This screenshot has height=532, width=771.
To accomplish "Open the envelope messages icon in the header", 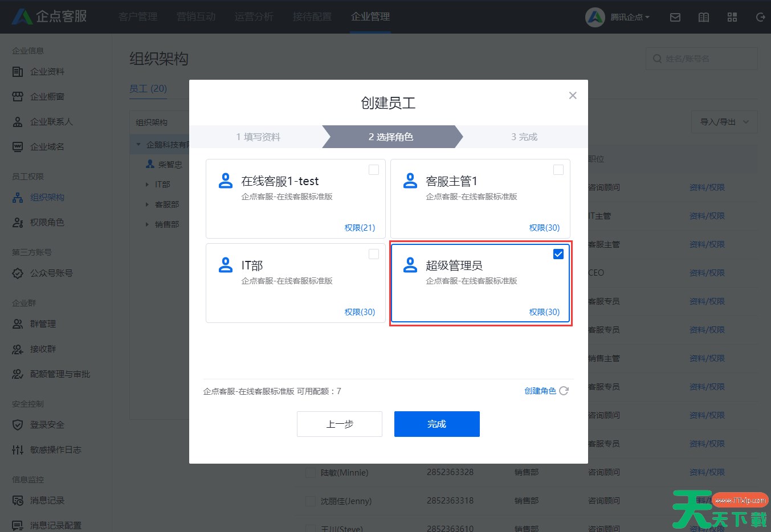I will (x=675, y=17).
